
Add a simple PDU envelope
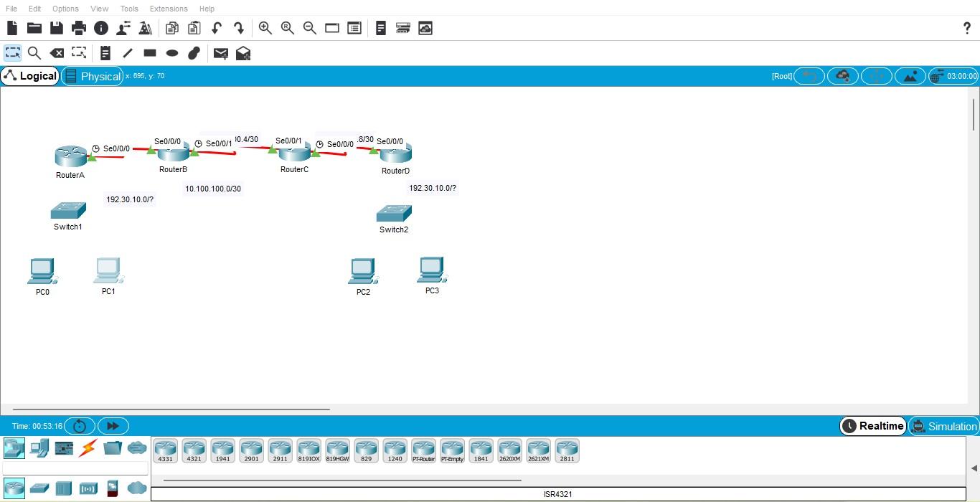tap(221, 53)
